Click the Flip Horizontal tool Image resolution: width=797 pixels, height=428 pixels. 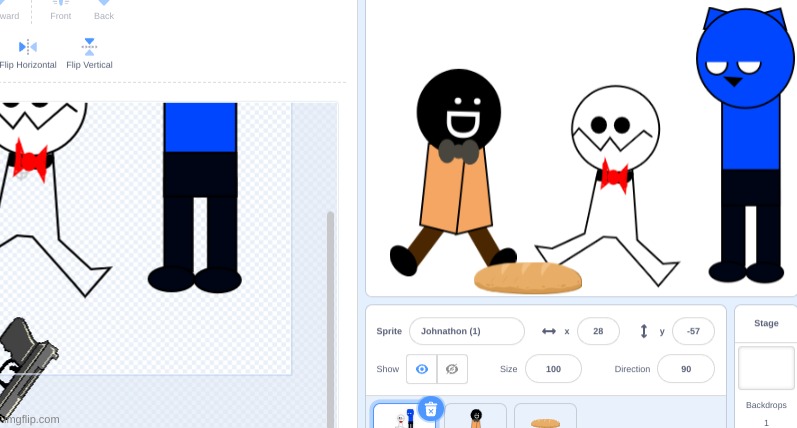pyautogui.click(x=27, y=53)
